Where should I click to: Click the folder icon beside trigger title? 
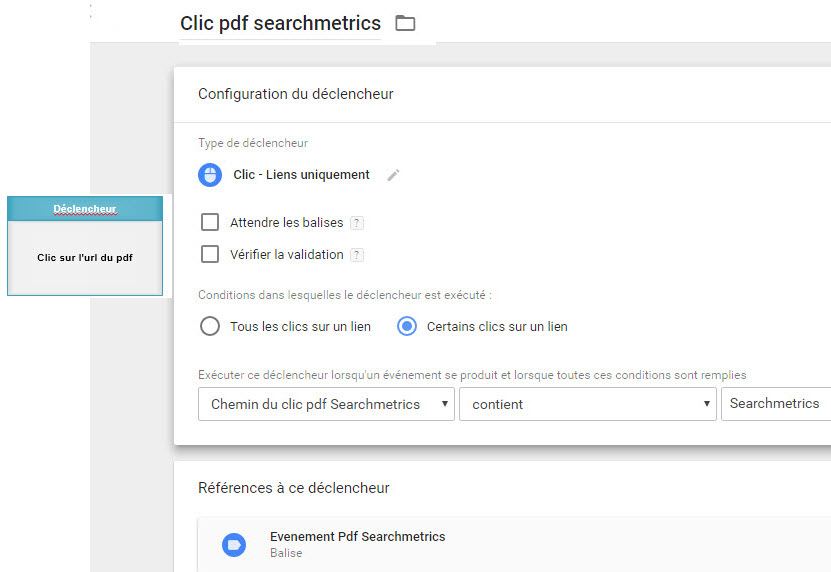pos(405,23)
